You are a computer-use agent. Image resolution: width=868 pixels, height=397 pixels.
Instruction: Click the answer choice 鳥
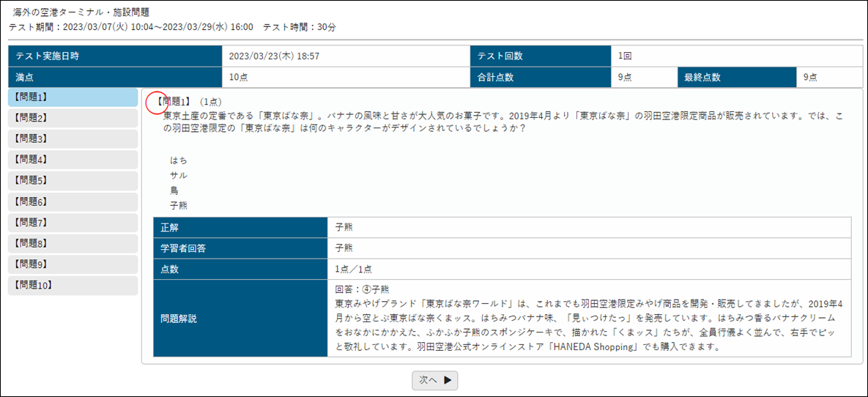(174, 190)
